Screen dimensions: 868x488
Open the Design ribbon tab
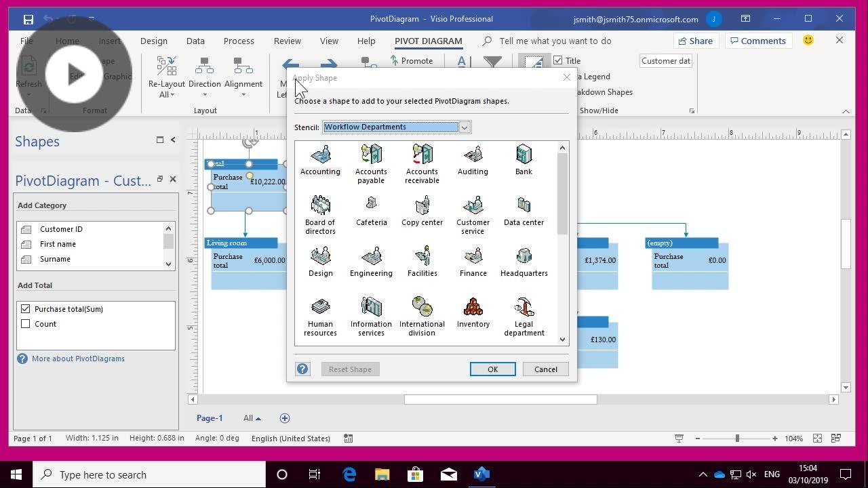[153, 41]
